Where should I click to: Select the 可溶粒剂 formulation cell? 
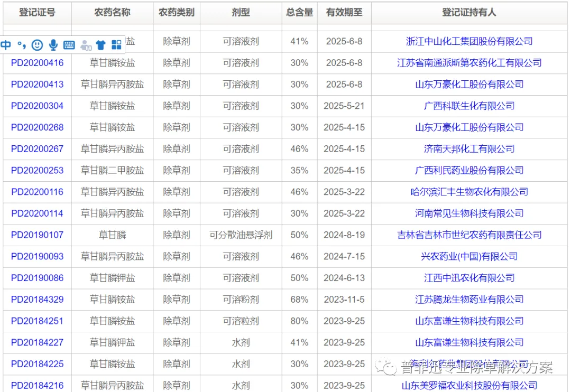[x=241, y=321]
